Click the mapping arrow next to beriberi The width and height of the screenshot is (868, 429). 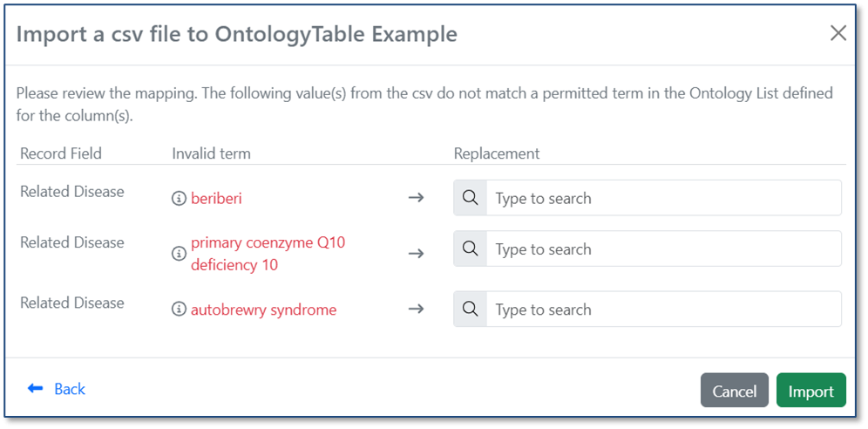pos(416,198)
